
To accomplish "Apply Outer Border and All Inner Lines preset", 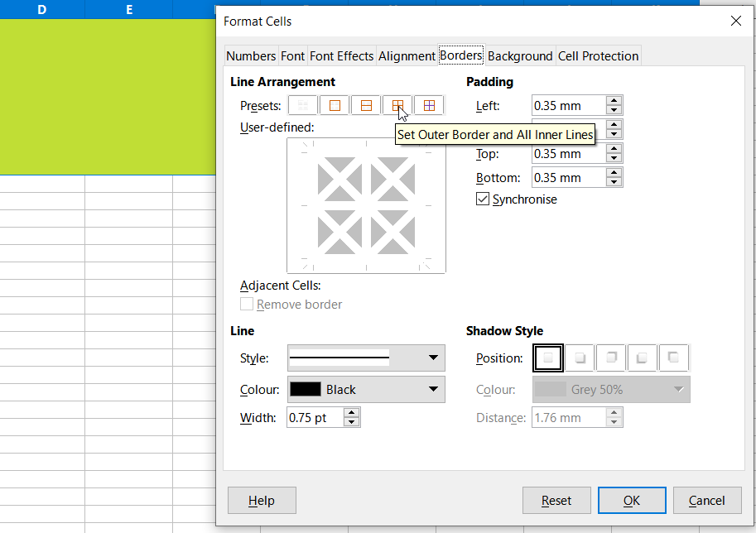I will pyautogui.click(x=397, y=106).
